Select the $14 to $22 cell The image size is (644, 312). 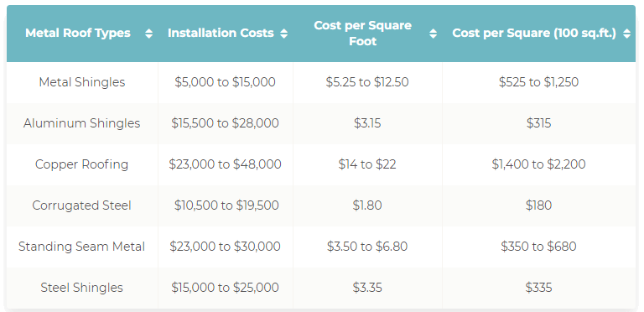367,164
